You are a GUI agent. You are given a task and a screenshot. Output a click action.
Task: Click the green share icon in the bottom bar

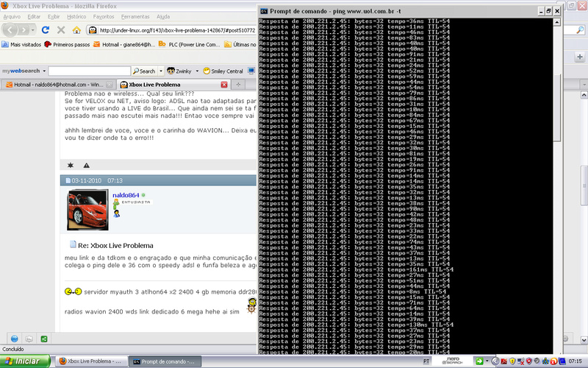(44, 339)
